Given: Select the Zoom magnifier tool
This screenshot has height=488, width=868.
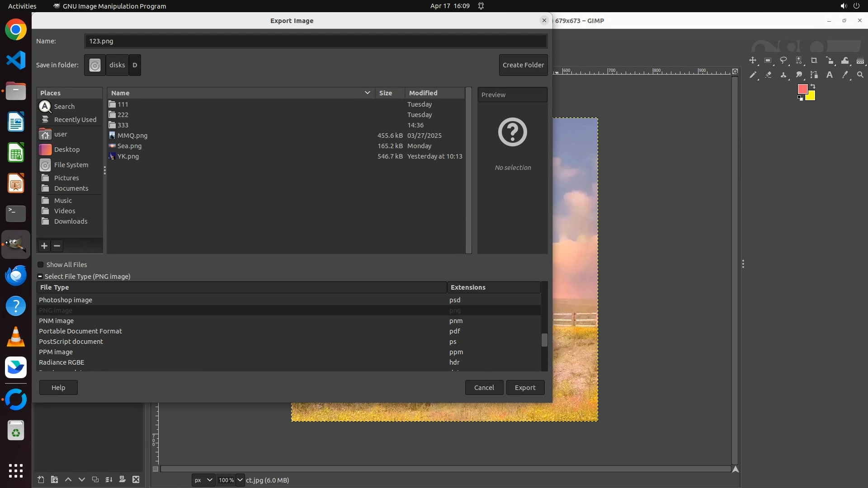Looking at the screenshot, I should (x=860, y=75).
